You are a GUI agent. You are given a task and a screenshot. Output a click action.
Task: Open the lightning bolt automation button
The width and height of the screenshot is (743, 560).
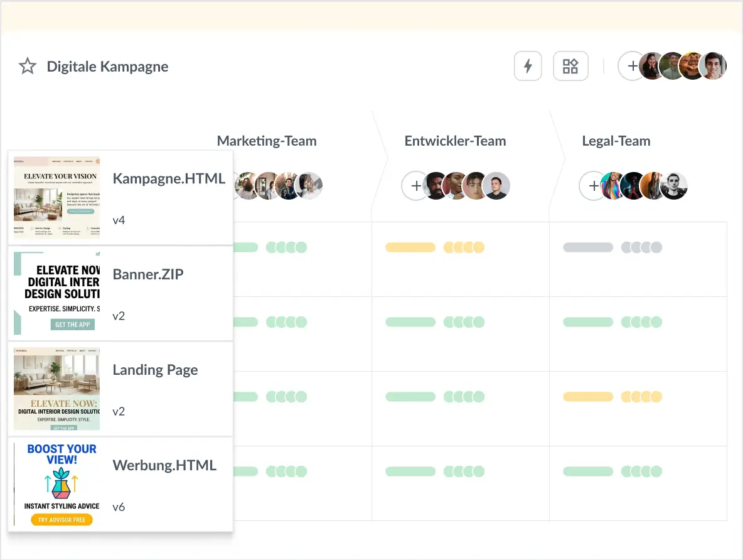[528, 66]
